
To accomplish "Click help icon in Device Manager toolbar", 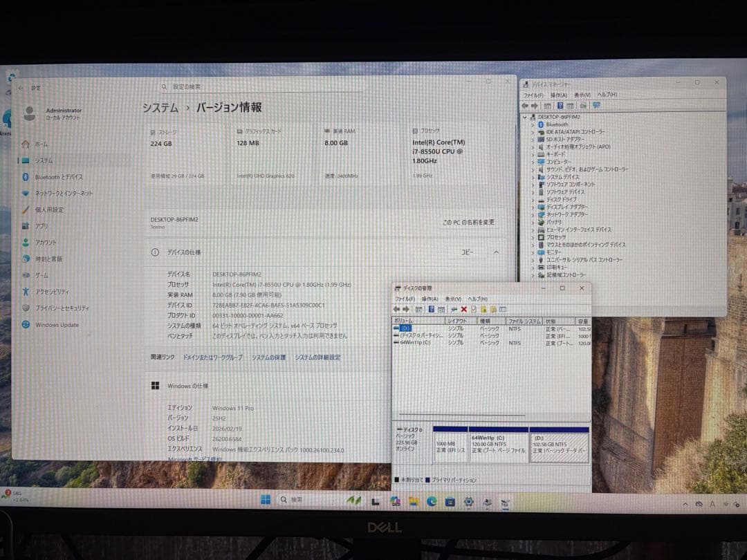I will [x=560, y=106].
